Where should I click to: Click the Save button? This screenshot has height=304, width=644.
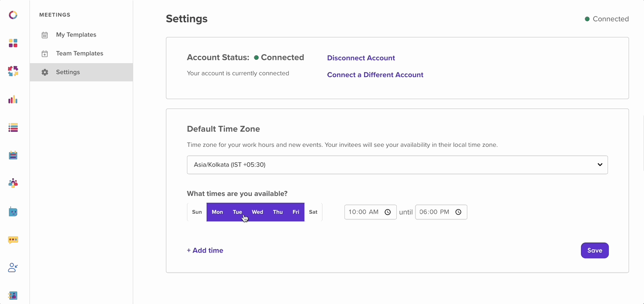(x=594, y=250)
